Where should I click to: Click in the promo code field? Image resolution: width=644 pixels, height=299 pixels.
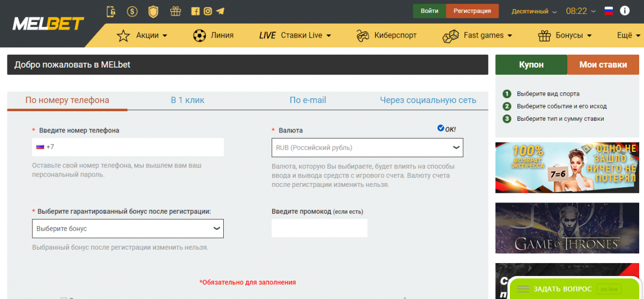pos(320,228)
